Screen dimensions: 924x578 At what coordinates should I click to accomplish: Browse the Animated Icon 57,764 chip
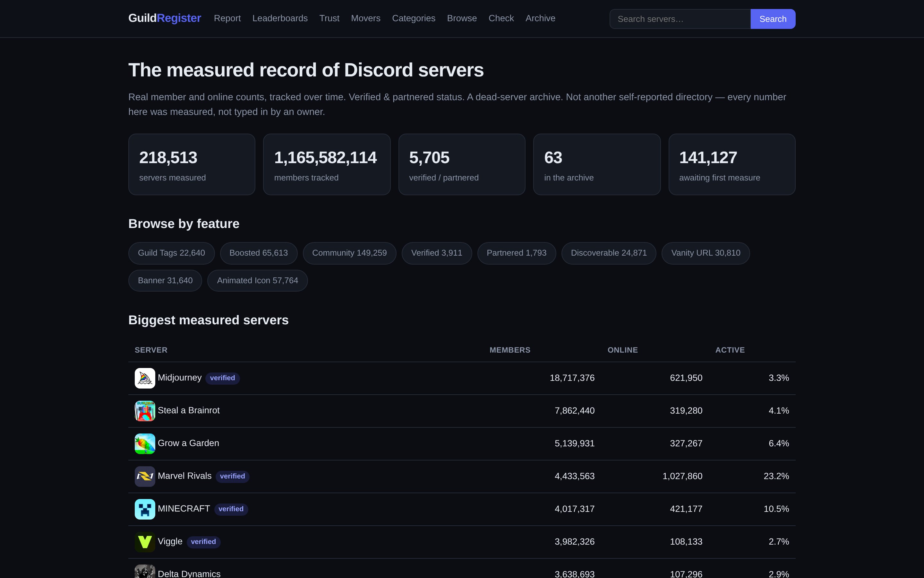pos(257,281)
